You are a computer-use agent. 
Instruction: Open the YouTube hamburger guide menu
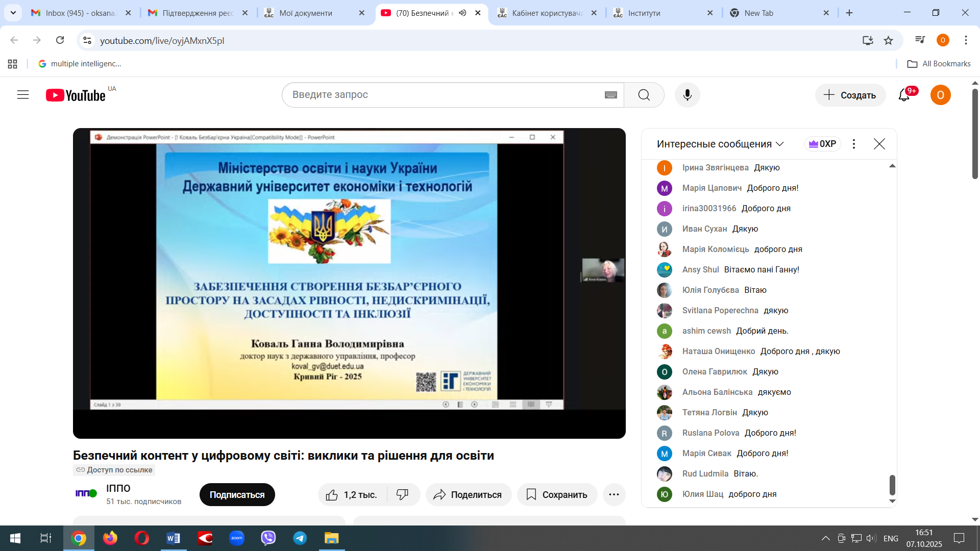[x=23, y=95]
